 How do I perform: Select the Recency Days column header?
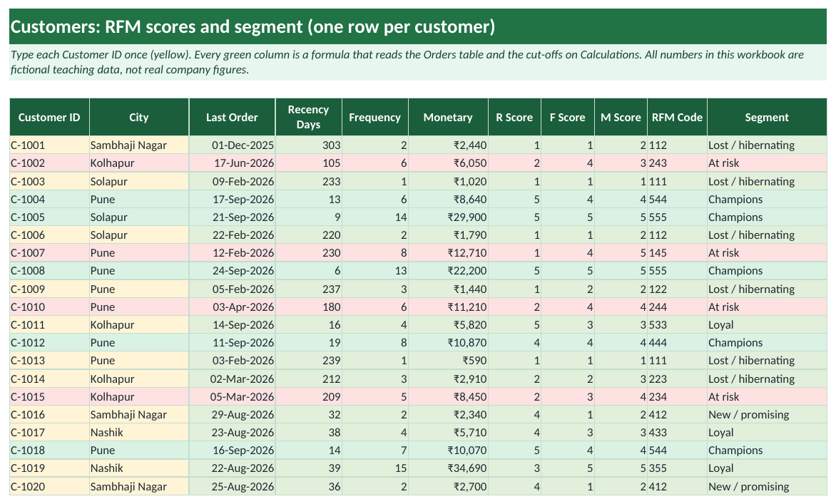point(308,117)
